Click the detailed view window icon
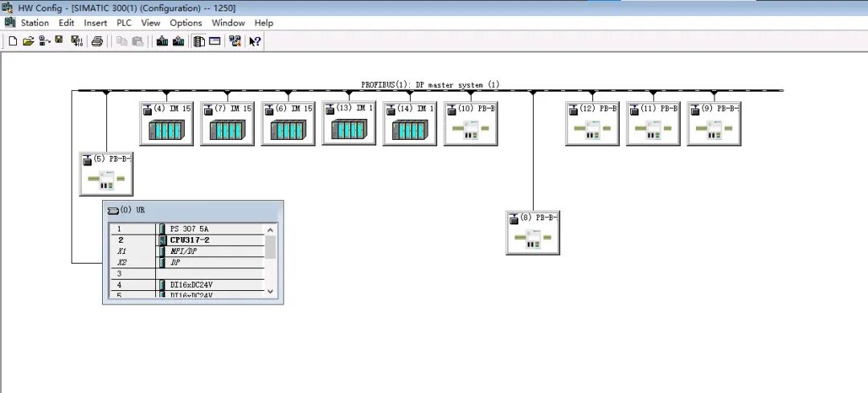868x393 pixels. 215,41
